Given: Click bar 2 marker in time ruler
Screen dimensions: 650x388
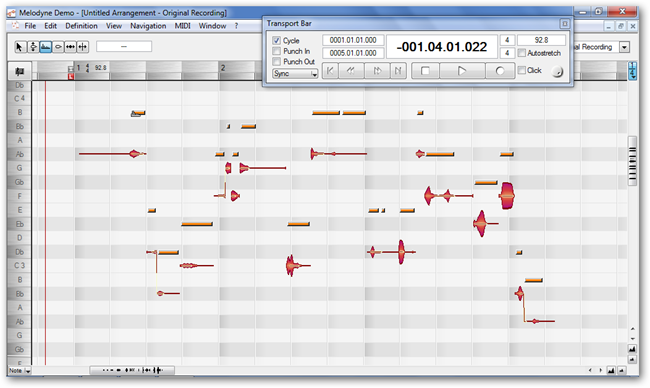Looking at the screenshot, I should coord(223,68).
